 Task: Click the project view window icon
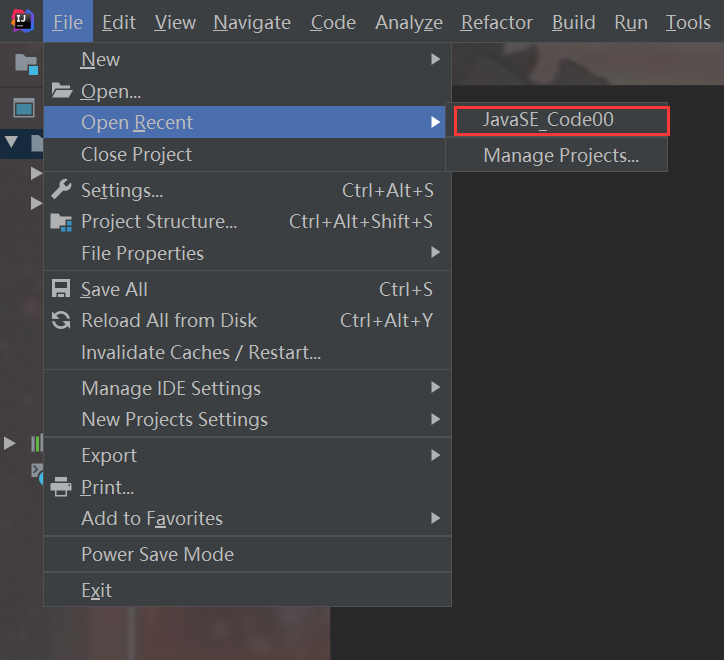coord(24,108)
